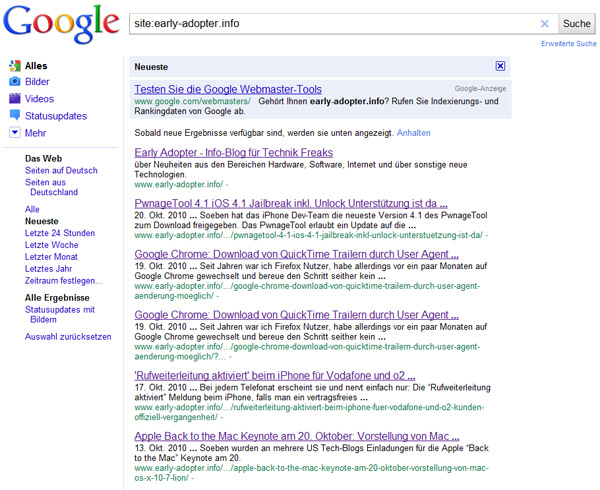Image resolution: width=600 pixels, height=490 pixels.
Task: Click the pwnagetool-4-1-ios-4-1-jailbreak green URL
Action: 309,235
